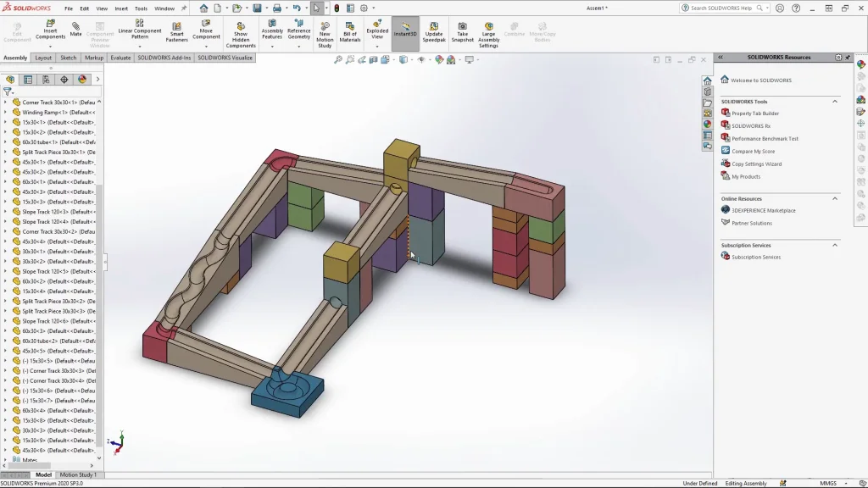Open Performance Benchmark Test link
The height and width of the screenshot is (488, 868).
pos(765,138)
